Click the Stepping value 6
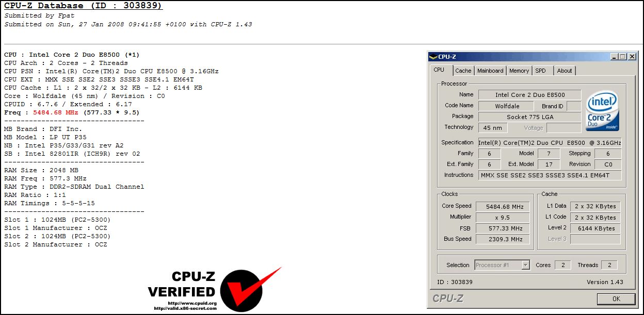 pos(608,154)
